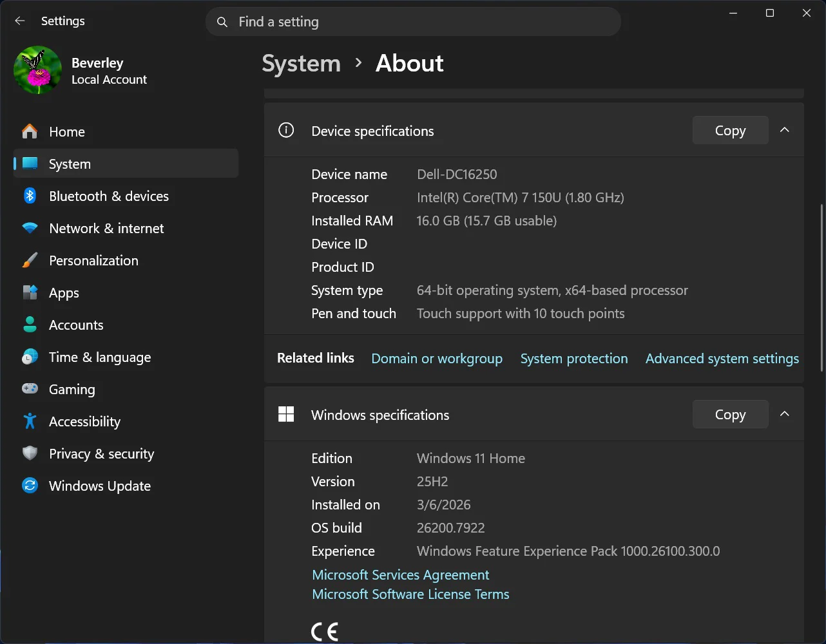Open the Home settings page
Screen dimensions: 826x644
point(126,131)
